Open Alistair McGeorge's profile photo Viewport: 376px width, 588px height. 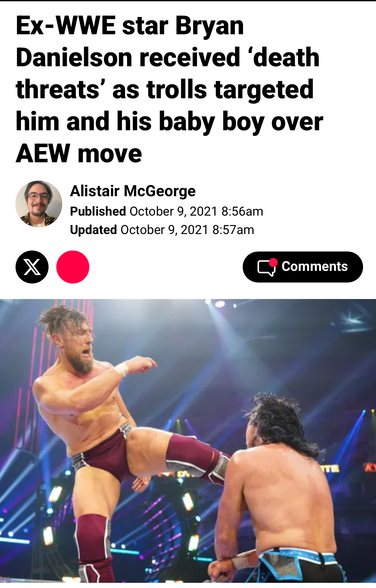tap(39, 204)
